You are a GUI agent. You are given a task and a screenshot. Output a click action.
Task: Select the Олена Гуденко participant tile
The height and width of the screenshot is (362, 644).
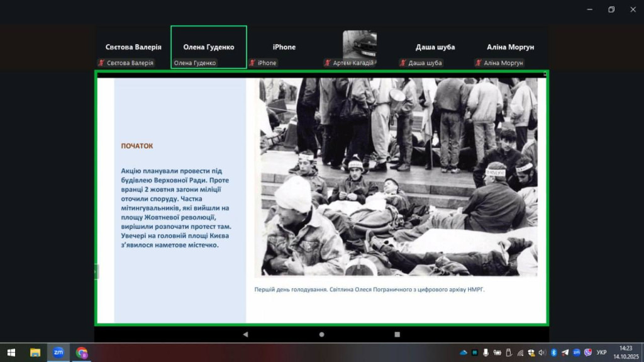click(208, 47)
